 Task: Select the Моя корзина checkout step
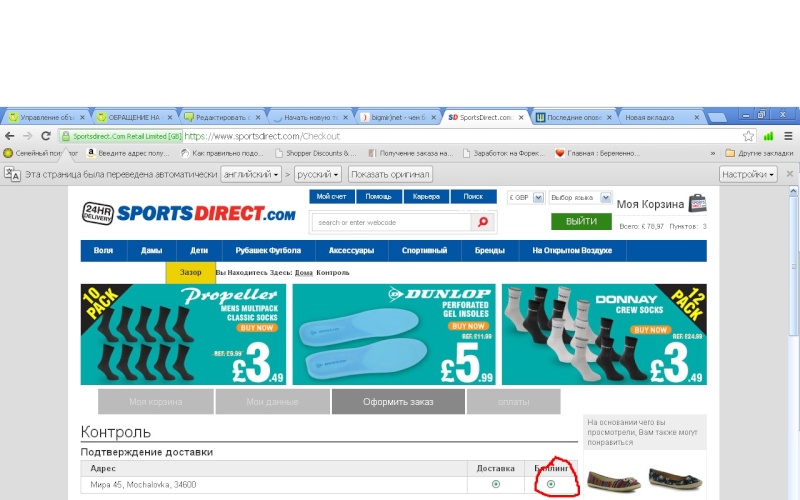[156, 402]
